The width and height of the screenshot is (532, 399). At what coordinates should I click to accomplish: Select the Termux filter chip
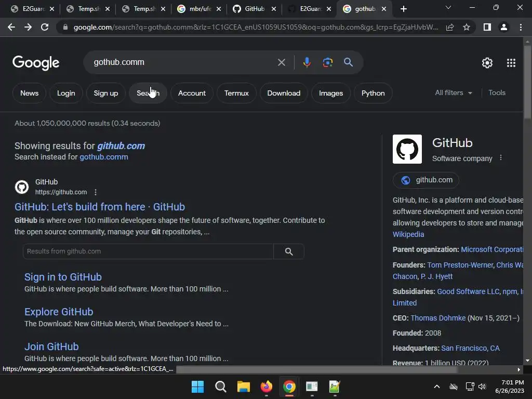tap(236, 93)
